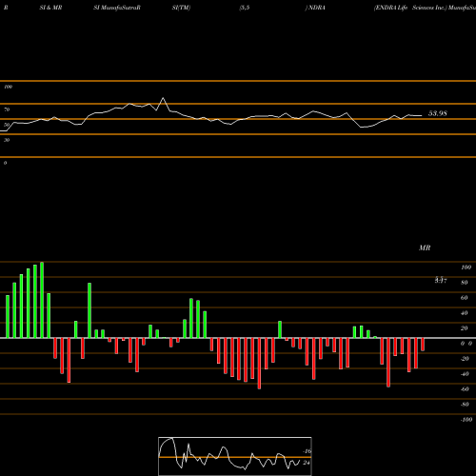The image size is (476, 476).
Task: Click the MR axis label 20
Action: (465, 328)
